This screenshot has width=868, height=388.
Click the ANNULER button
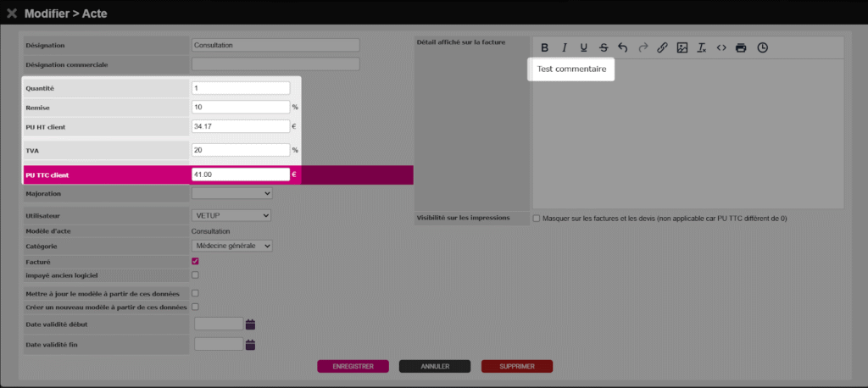[x=435, y=367]
